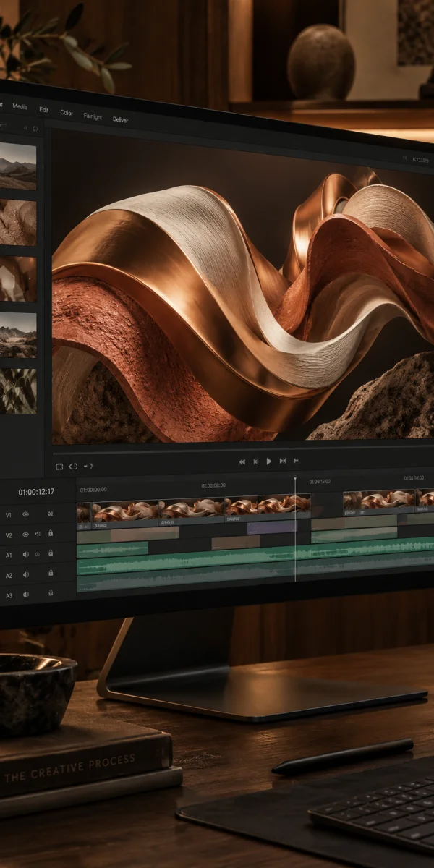434x868 pixels.
Task: Switch to the Media page tab
Action: (20, 107)
